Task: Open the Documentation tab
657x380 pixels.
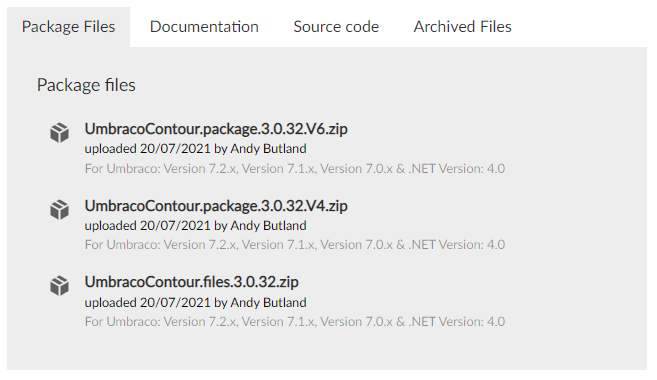Action: pyautogui.click(x=204, y=27)
